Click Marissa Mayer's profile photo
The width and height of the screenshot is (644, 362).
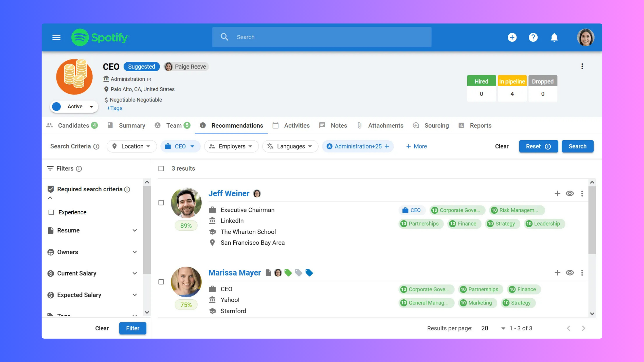tap(186, 282)
